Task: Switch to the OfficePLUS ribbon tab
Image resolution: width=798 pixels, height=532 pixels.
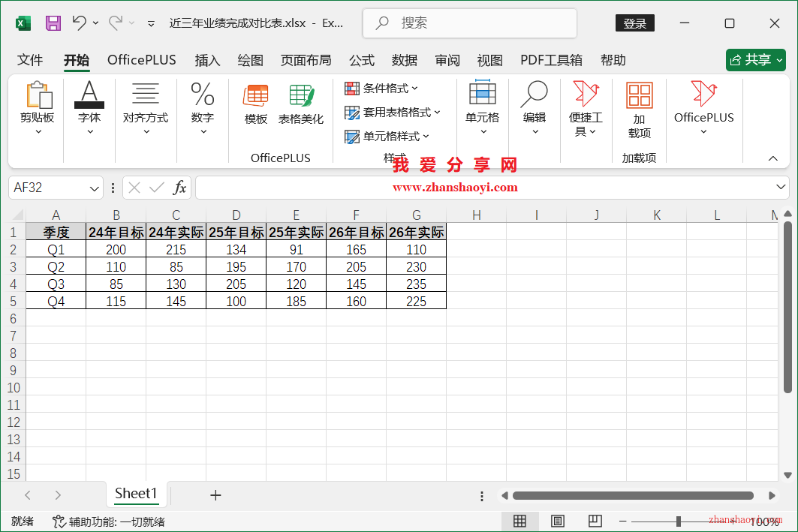Action: click(x=141, y=60)
